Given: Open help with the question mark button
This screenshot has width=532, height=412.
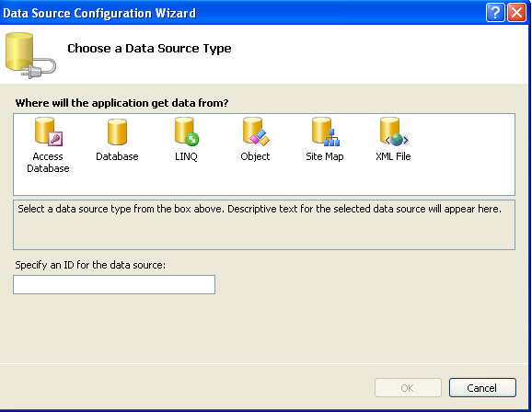Looking at the screenshot, I should click(x=495, y=13).
